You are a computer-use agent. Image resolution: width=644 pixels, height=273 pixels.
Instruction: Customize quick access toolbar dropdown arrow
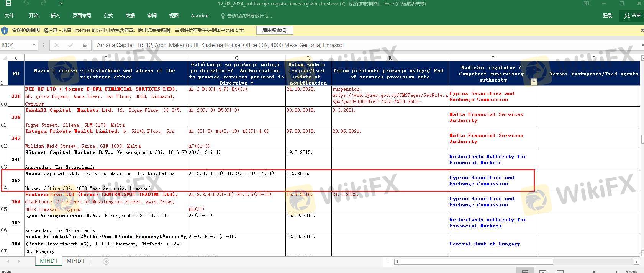click(x=61, y=3)
